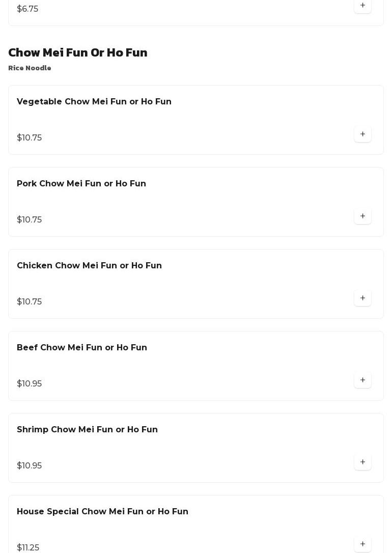Click the Rice Noodle subtitle text

tap(30, 68)
